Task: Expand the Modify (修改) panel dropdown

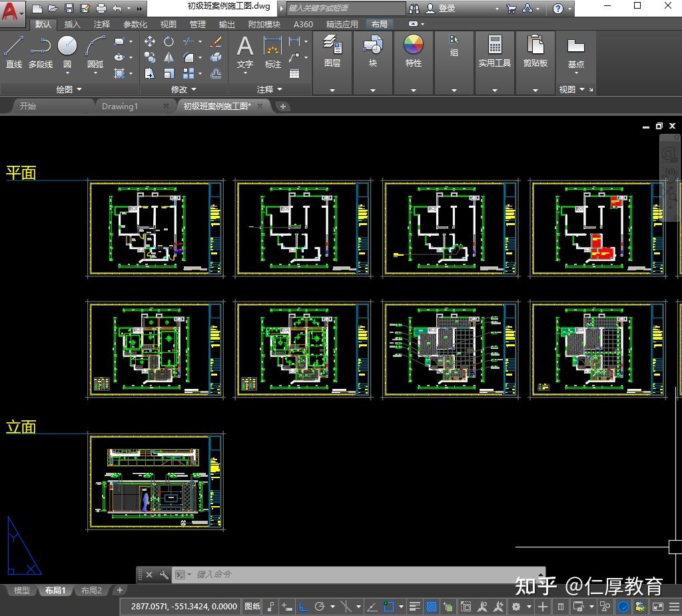Action: tap(184, 90)
